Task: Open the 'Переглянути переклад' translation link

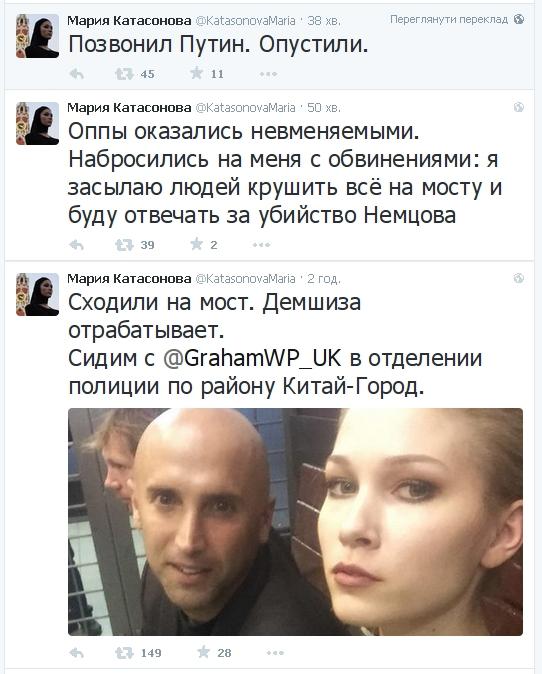Action: click(449, 19)
